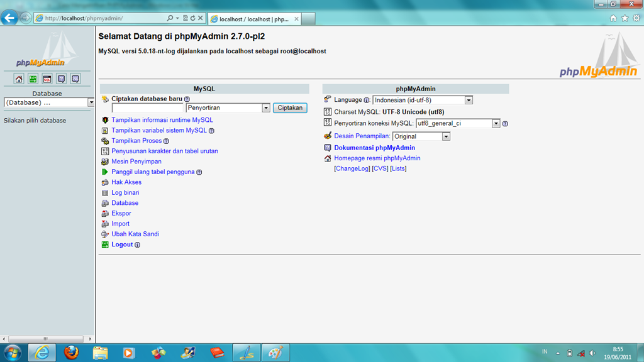Image resolution: width=644 pixels, height=362 pixels.
Task: Click the shield icon for runtime info
Action: [x=105, y=120]
